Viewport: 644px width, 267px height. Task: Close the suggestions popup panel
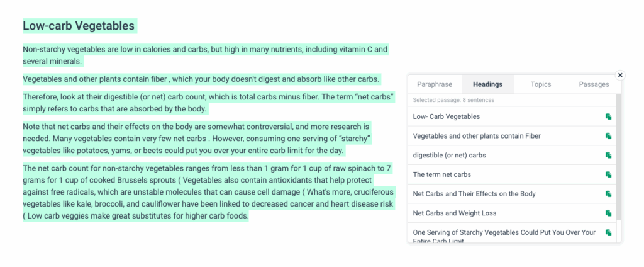(620, 75)
